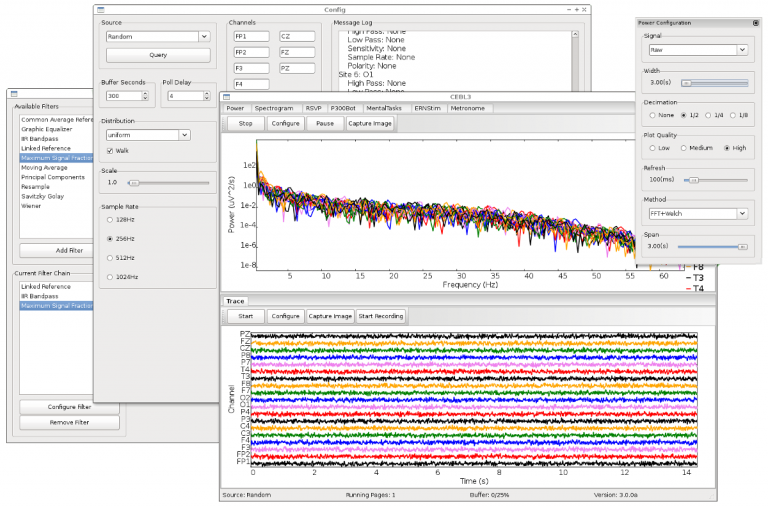This screenshot has height=507, width=768.
Task: Close the Power Configuration panel
Action: point(755,22)
